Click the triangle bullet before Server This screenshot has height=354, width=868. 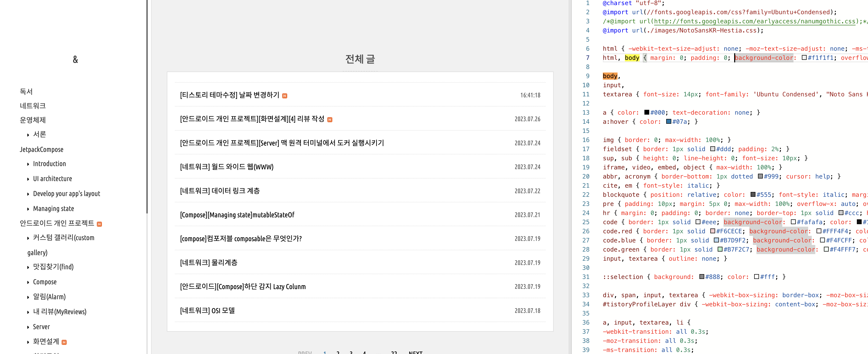(x=28, y=327)
